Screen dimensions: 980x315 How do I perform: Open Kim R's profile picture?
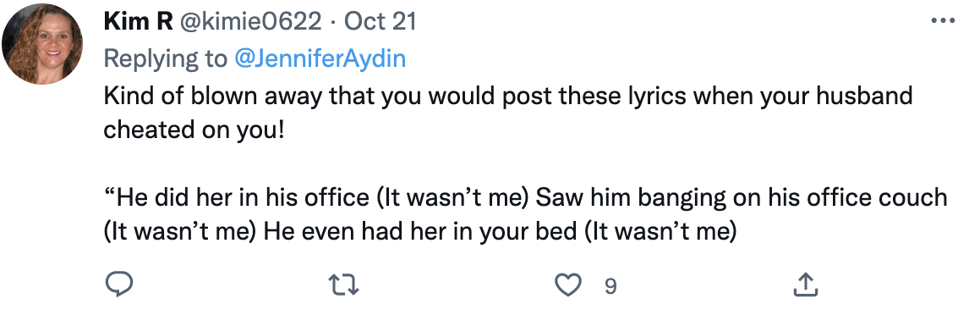(x=42, y=44)
